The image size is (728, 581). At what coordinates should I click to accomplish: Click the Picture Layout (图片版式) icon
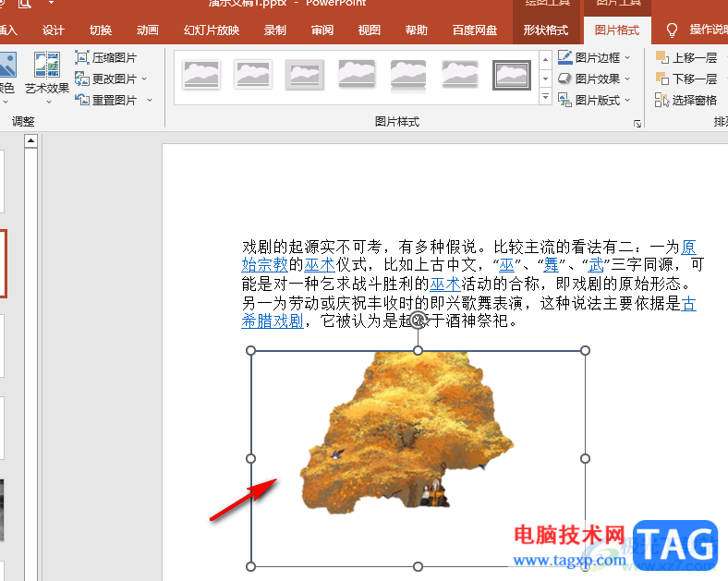coord(564,100)
